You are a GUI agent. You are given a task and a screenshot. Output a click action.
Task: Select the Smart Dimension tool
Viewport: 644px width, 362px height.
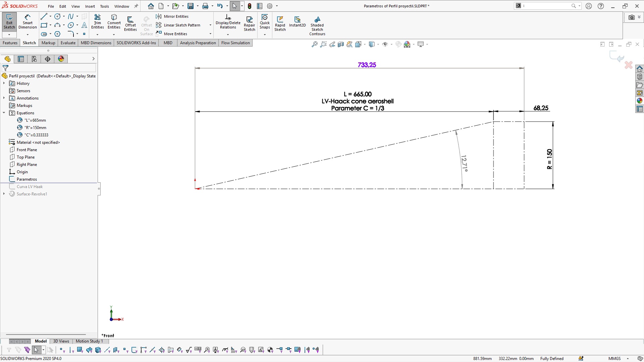(28, 21)
